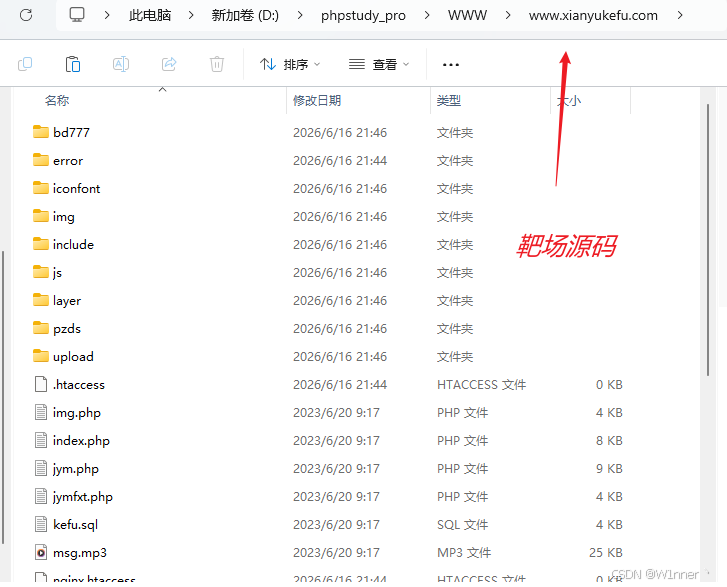The image size is (727, 587).
Task: Click file name text msg.mp3
Action: 80,553
